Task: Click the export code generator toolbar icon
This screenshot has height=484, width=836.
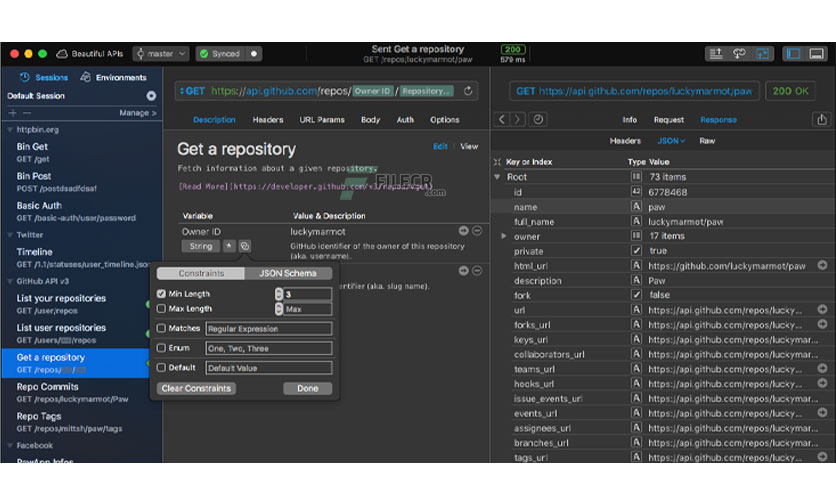Action: (716, 54)
